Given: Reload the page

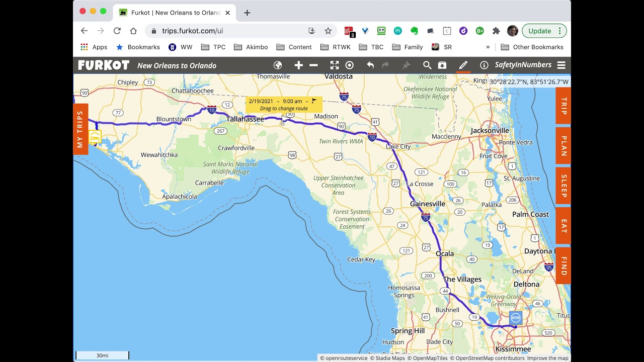Looking at the screenshot, I should click(x=117, y=31).
